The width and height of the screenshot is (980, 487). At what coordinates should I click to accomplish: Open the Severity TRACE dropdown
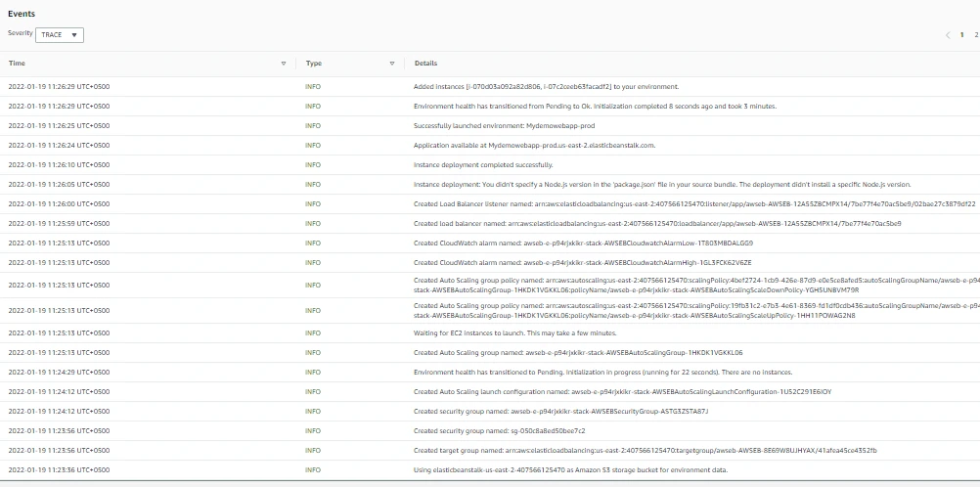(x=60, y=34)
